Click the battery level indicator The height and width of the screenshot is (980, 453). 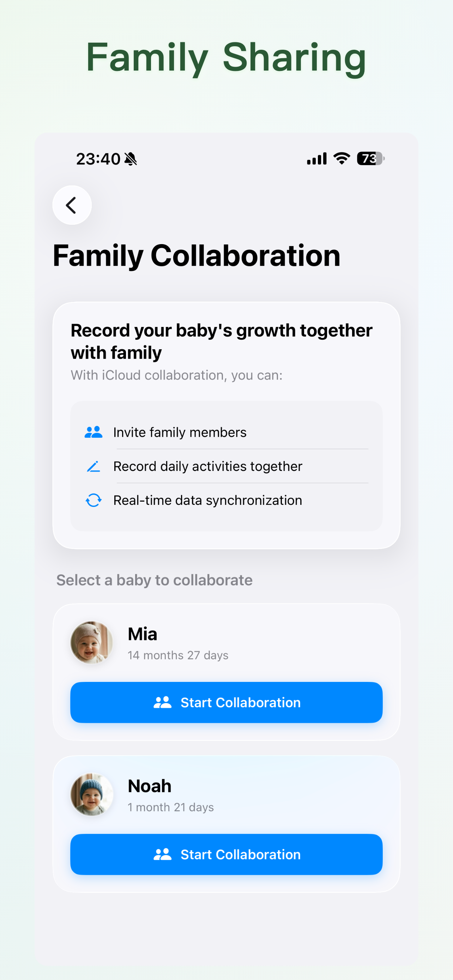click(370, 158)
